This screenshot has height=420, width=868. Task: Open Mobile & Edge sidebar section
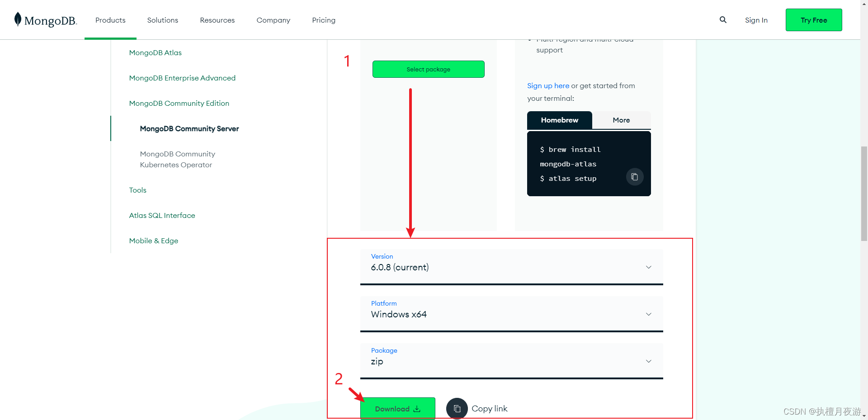pyautogui.click(x=154, y=241)
